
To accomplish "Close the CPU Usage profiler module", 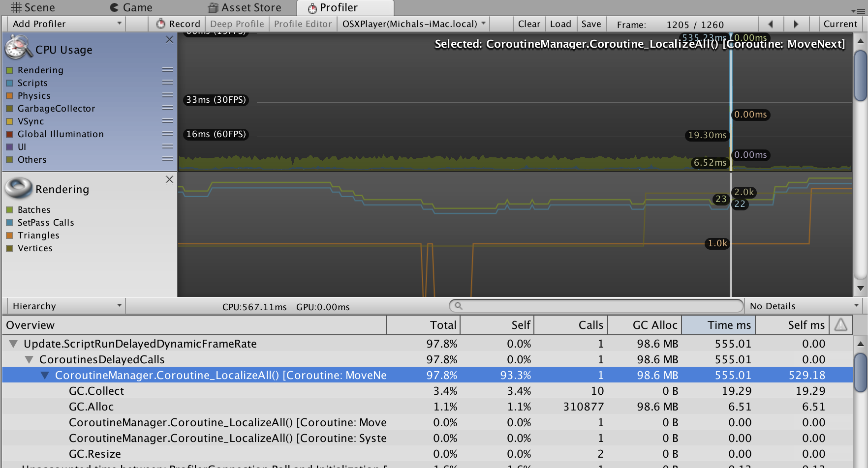I will point(170,40).
